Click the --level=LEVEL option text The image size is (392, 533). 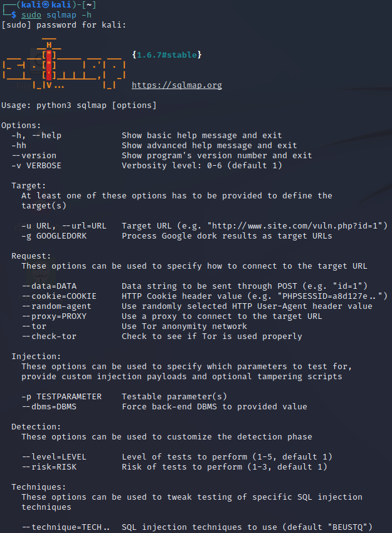click(54, 457)
